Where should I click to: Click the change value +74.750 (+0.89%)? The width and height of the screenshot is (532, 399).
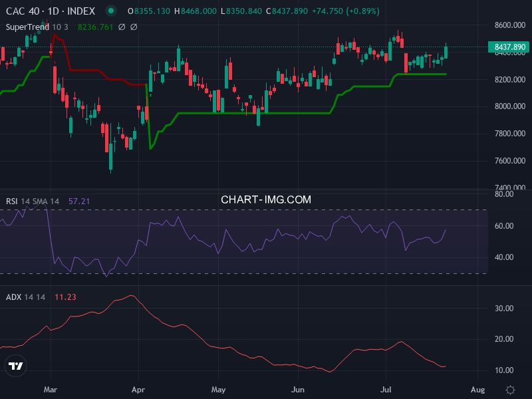click(x=345, y=11)
